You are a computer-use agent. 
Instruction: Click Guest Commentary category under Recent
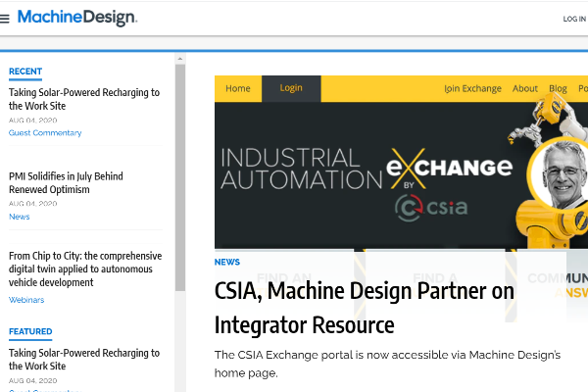(x=45, y=133)
